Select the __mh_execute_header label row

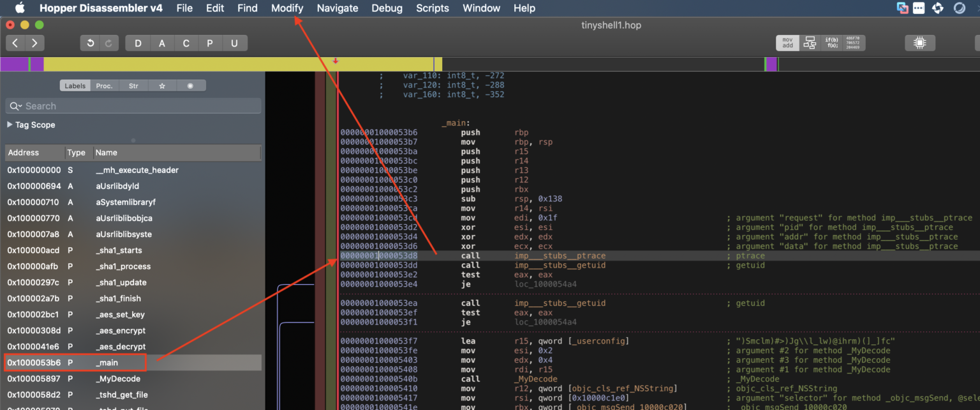(133, 171)
